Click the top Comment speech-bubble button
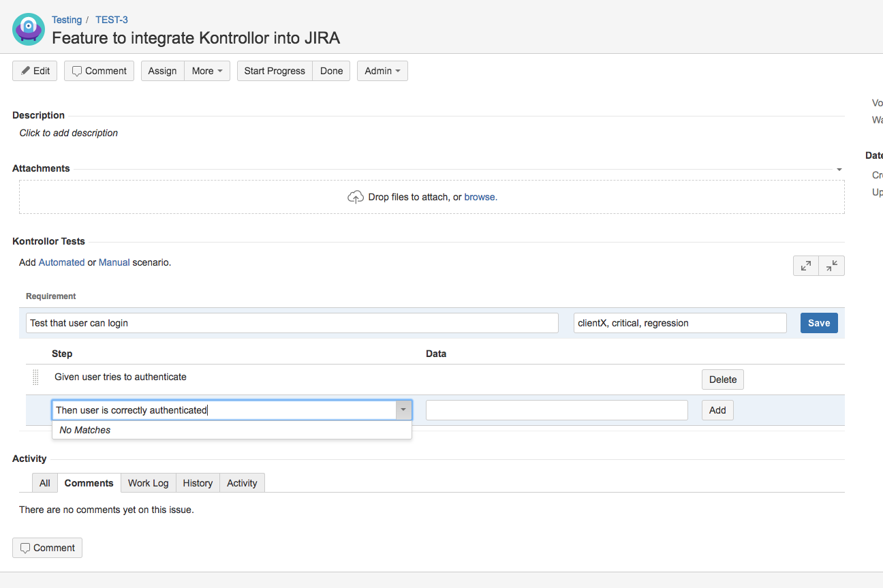 click(x=99, y=71)
